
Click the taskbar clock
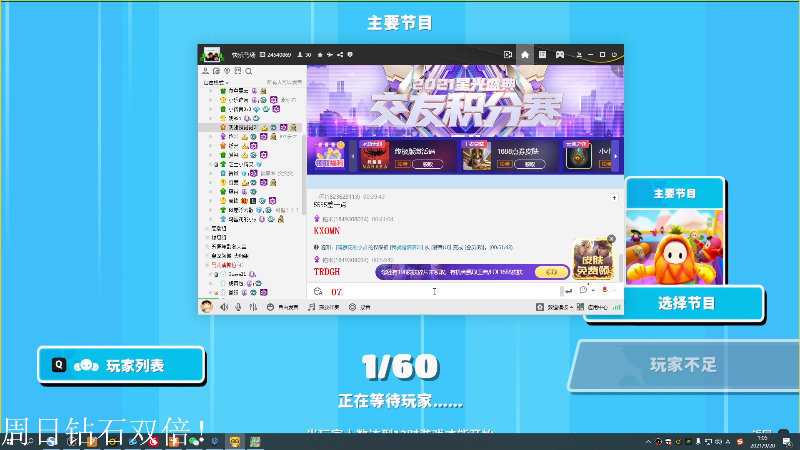pos(763,442)
